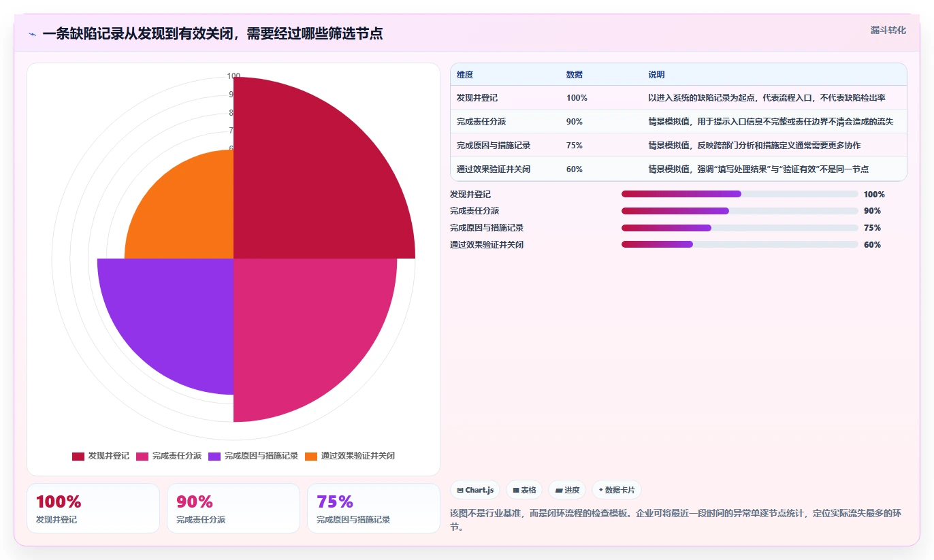Click the 90% value in the table
The image size is (934, 560).
[575, 122]
